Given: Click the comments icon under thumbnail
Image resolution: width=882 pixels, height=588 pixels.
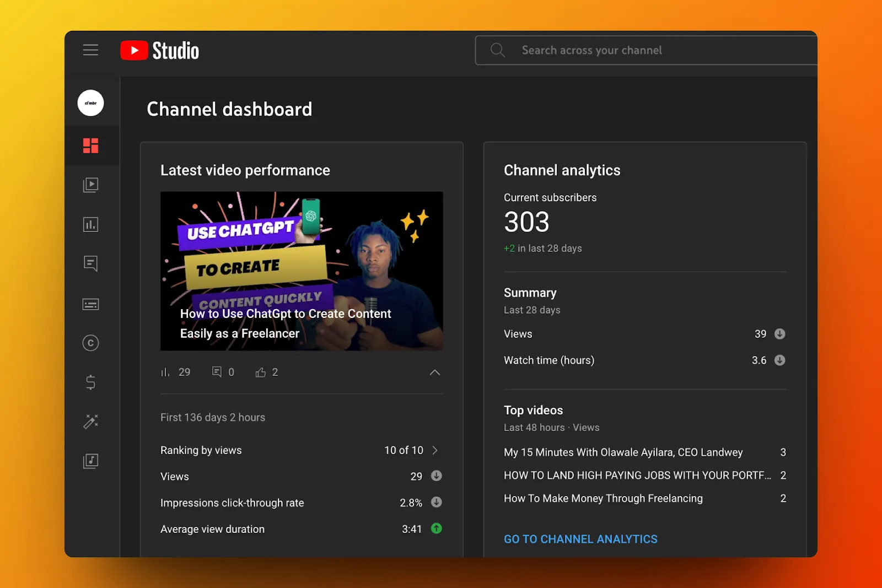Looking at the screenshot, I should point(217,372).
